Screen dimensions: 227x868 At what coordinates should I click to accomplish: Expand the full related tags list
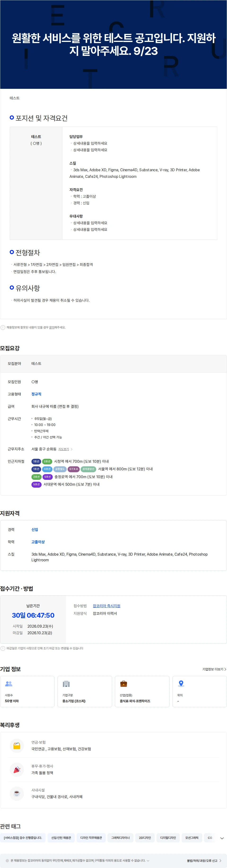tap(222, 838)
